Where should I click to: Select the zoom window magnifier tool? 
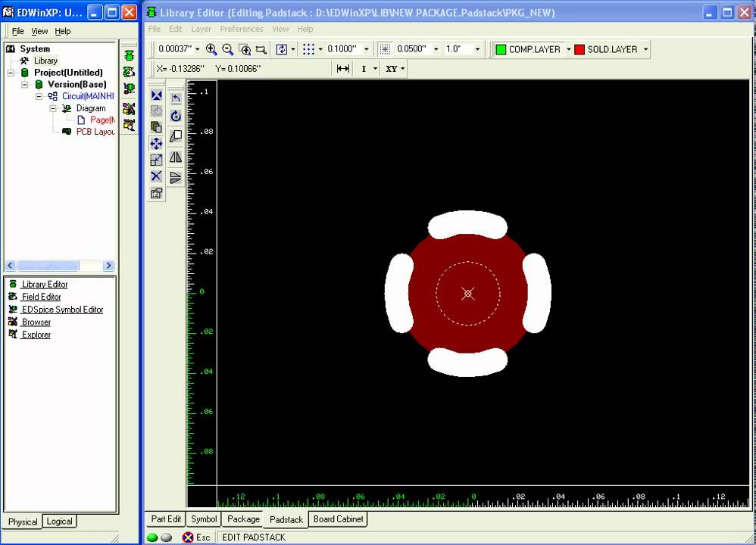pos(245,49)
